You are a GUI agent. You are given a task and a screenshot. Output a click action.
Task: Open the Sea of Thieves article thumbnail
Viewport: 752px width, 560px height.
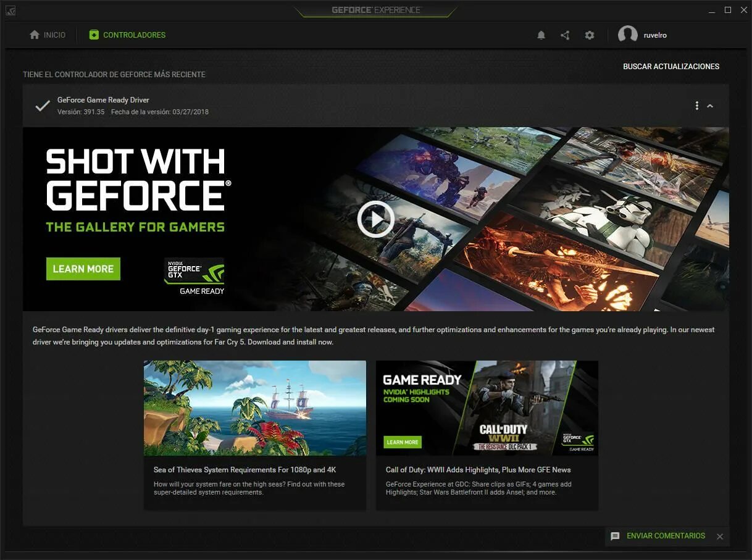tap(255, 408)
